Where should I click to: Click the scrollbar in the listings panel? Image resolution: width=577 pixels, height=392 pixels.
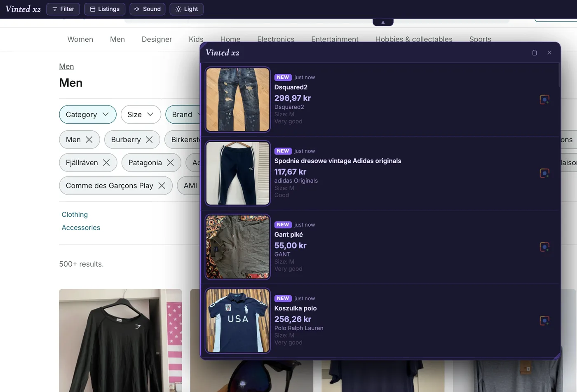[x=559, y=75]
